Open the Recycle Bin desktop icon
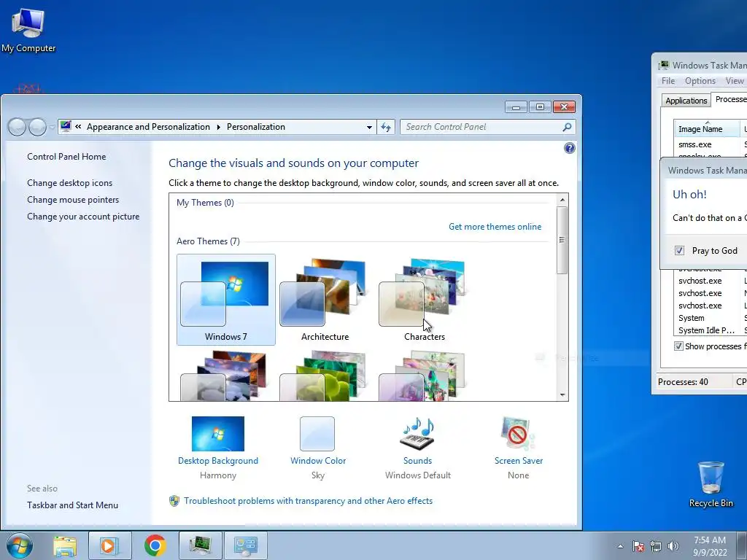The height and width of the screenshot is (560, 747). pyautogui.click(x=711, y=484)
